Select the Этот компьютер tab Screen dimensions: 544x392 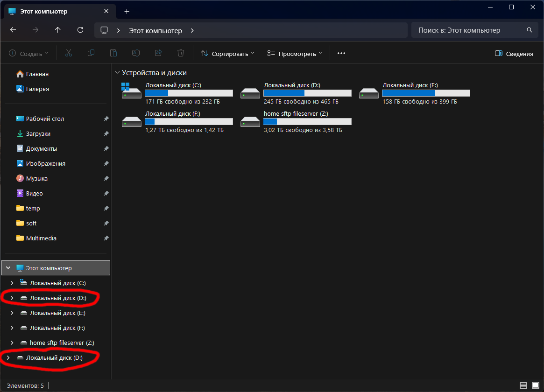[59, 12]
